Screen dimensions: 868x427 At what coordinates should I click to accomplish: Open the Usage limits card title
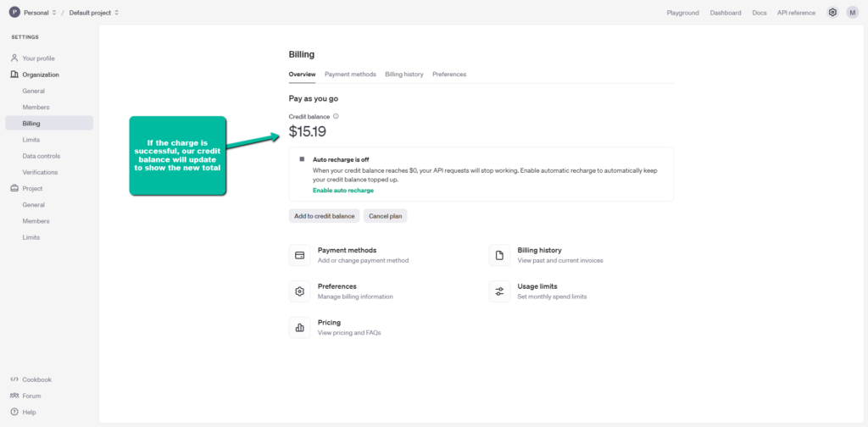537,286
